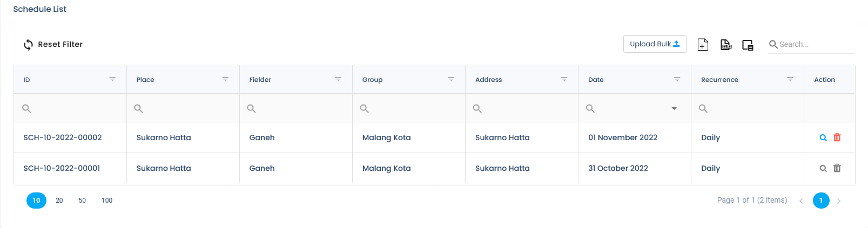Click the Reset Filter refresh icon
The image size is (868, 228).
pyautogui.click(x=28, y=45)
